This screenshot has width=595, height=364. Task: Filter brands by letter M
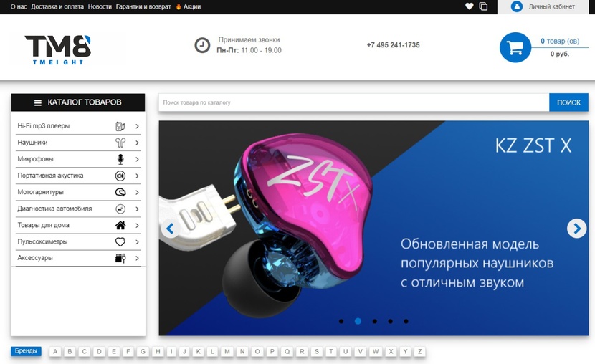tap(227, 352)
